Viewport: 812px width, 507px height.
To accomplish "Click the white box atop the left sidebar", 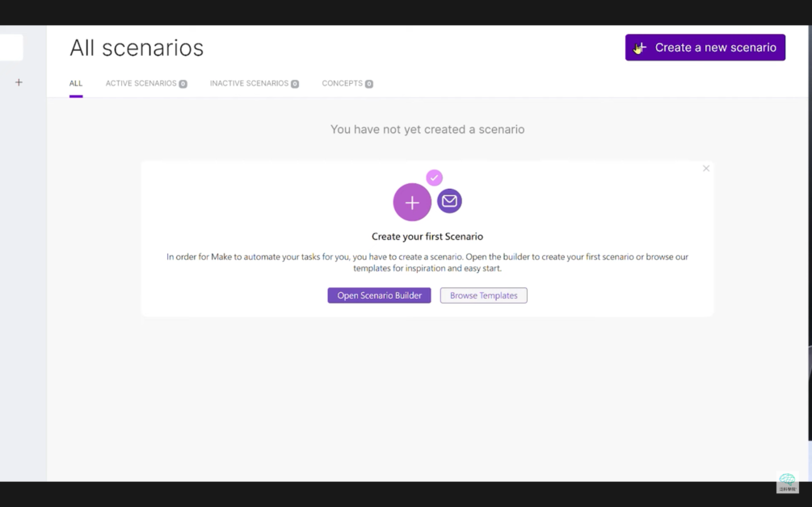I will pyautogui.click(x=11, y=48).
